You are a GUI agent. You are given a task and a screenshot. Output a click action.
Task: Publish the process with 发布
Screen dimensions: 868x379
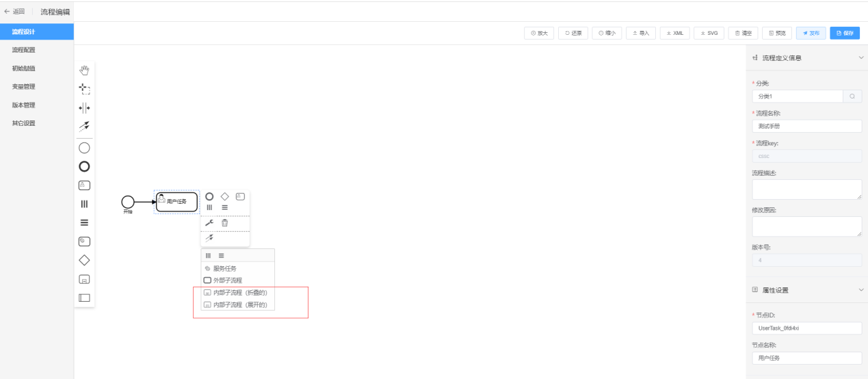pos(811,33)
